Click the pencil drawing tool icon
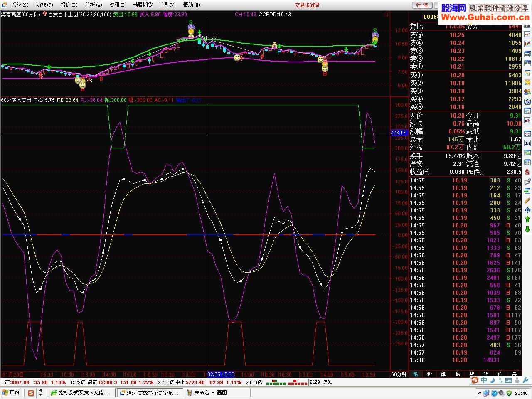Image resolution: width=532 pixels, height=399 pixels. click(527, 200)
